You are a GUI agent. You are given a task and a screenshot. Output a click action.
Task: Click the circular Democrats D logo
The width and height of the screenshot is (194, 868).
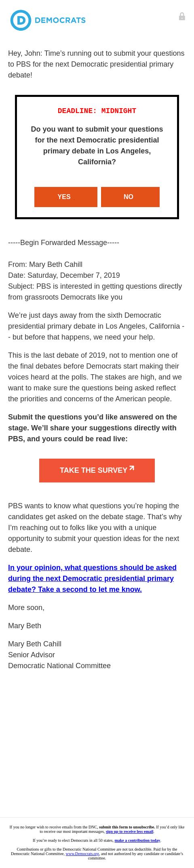click(21, 20)
